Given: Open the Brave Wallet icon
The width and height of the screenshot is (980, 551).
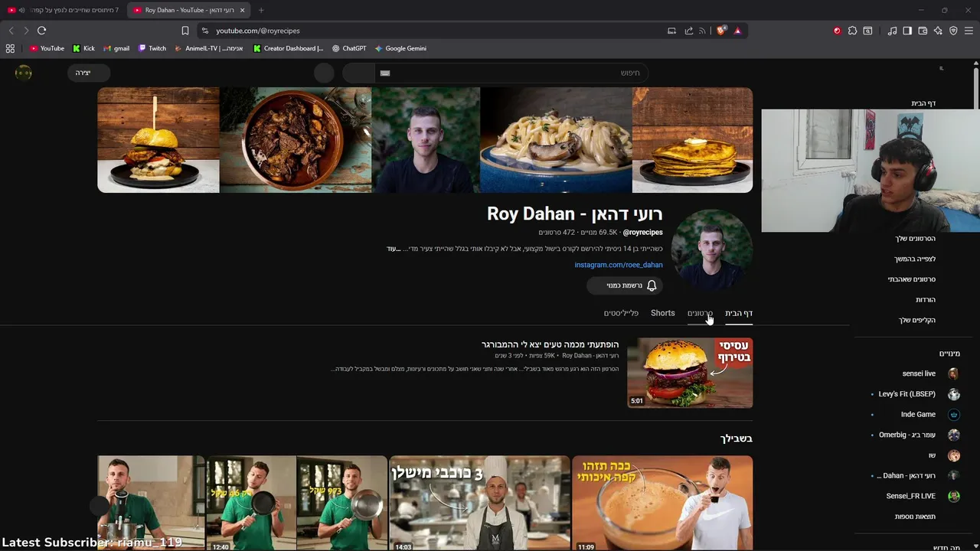Looking at the screenshot, I should click(923, 31).
